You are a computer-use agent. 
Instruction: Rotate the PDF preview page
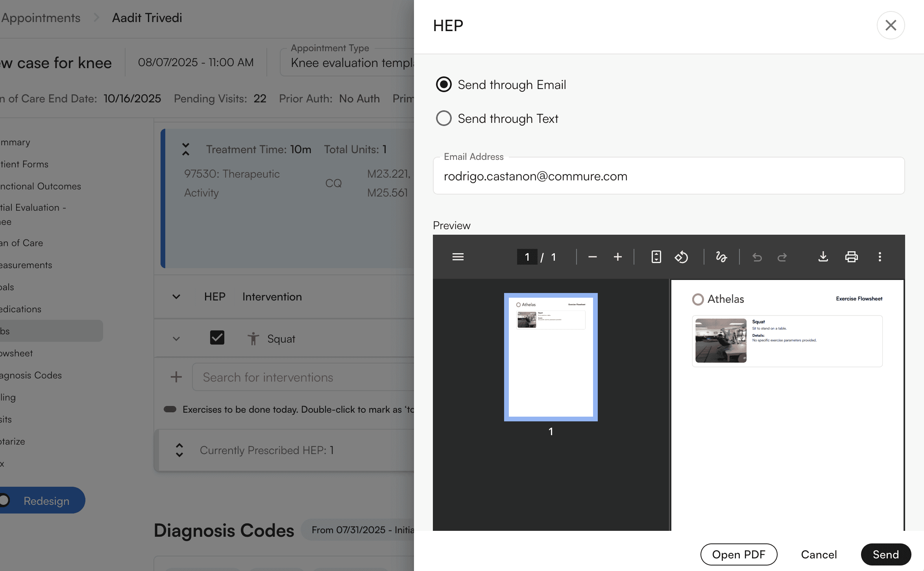682,257
